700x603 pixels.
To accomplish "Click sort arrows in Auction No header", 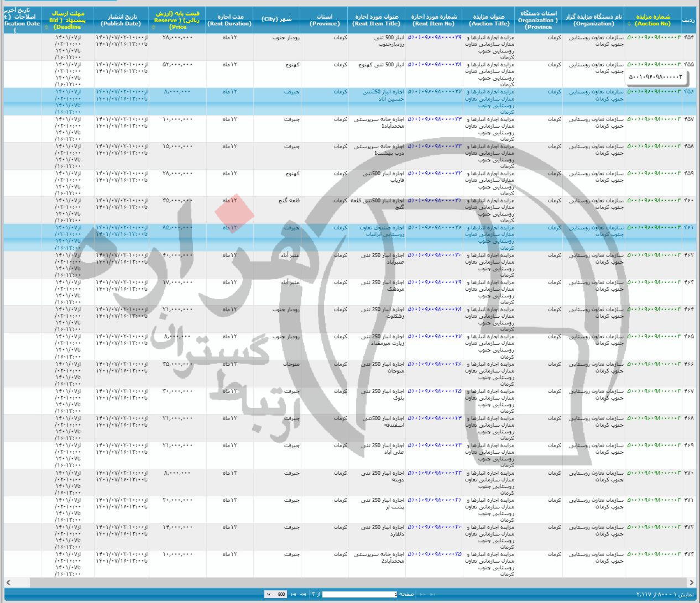I will [x=629, y=24].
